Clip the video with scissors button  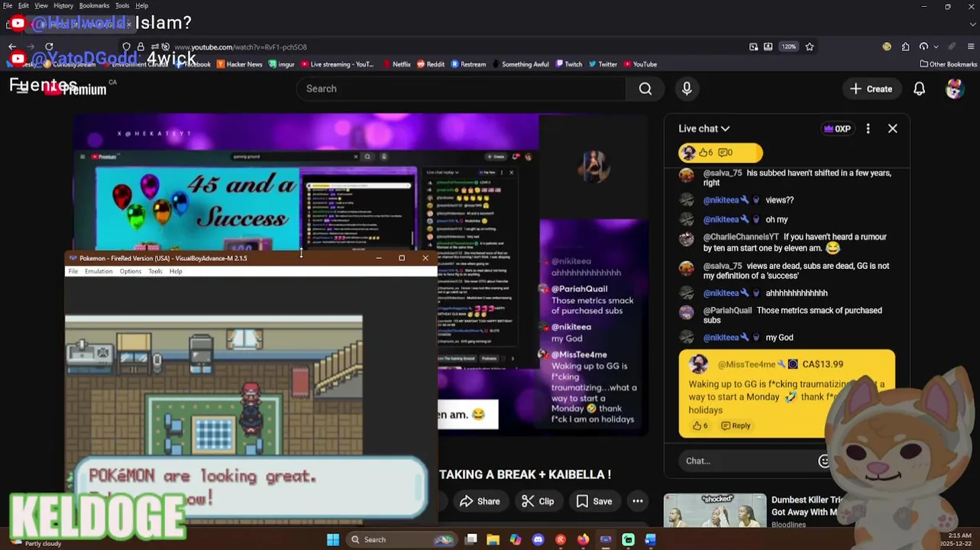[538, 501]
